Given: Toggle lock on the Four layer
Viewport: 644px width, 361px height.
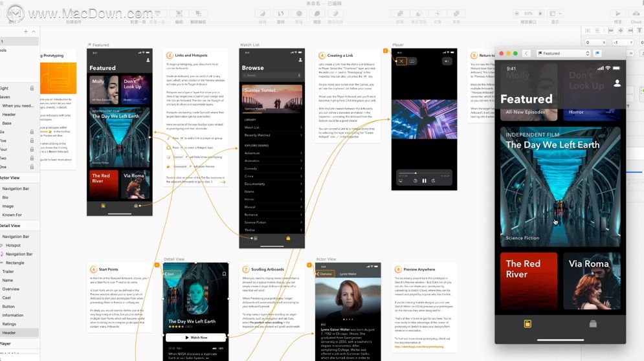Looking at the screenshot, I should pyautogui.click(x=32, y=149).
